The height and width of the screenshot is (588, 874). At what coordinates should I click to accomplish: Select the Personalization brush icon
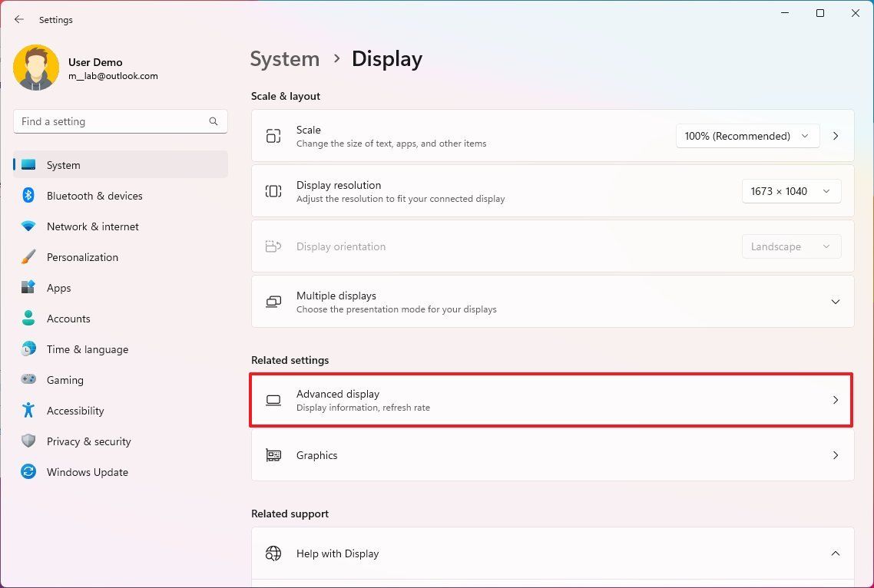(x=28, y=257)
